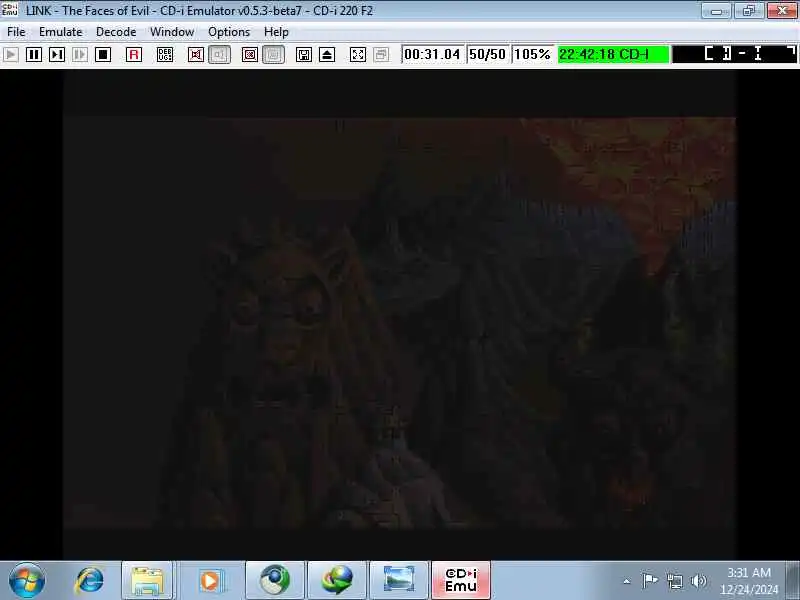Click the floppy disk save icon
The height and width of the screenshot is (600, 800).
coord(304,55)
